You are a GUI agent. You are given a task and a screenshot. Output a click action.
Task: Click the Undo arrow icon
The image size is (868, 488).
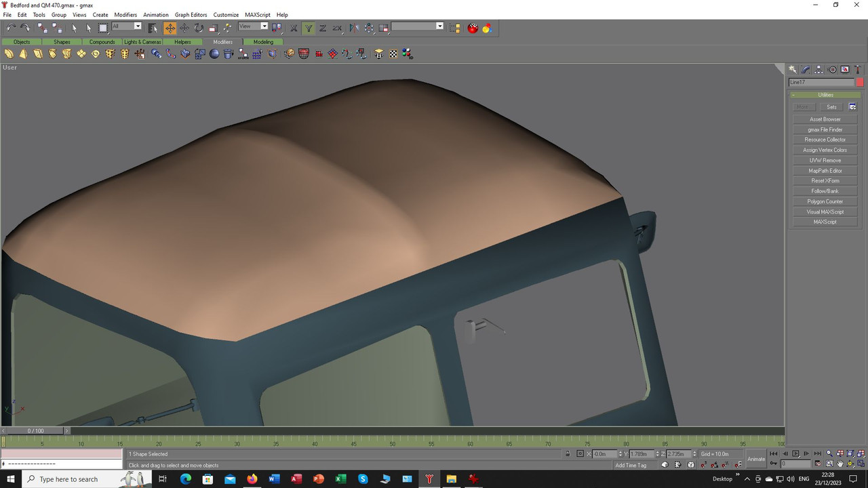coord(11,28)
